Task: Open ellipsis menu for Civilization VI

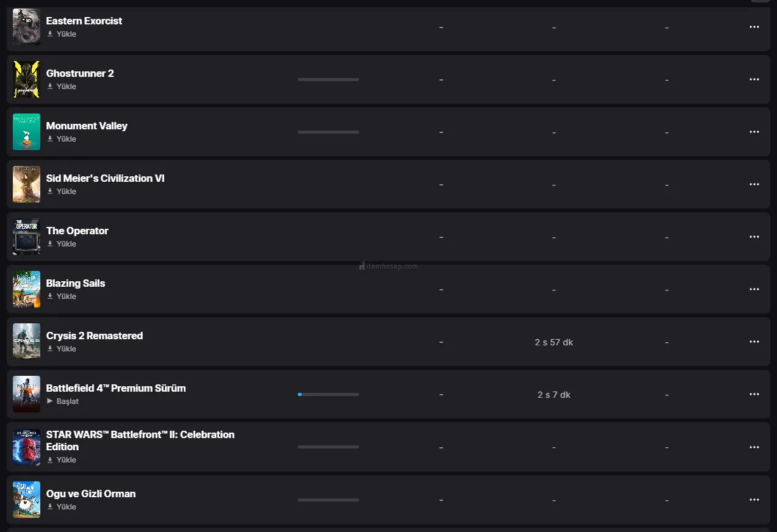Action: click(754, 184)
